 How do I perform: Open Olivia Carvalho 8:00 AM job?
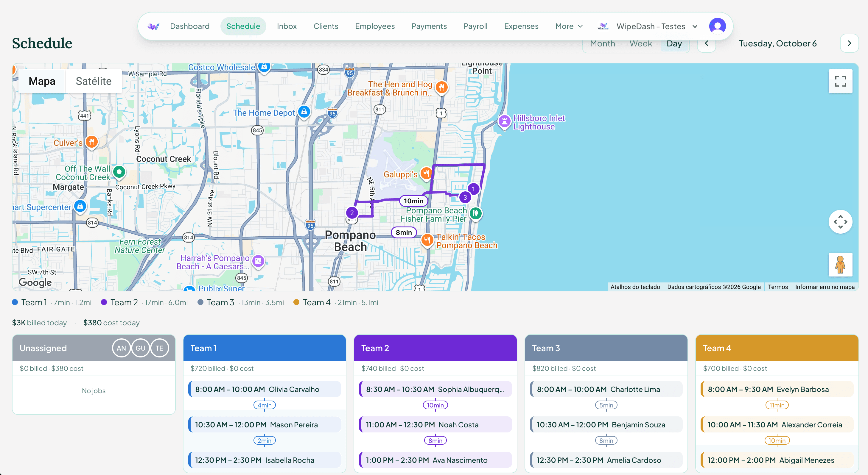pyautogui.click(x=265, y=389)
